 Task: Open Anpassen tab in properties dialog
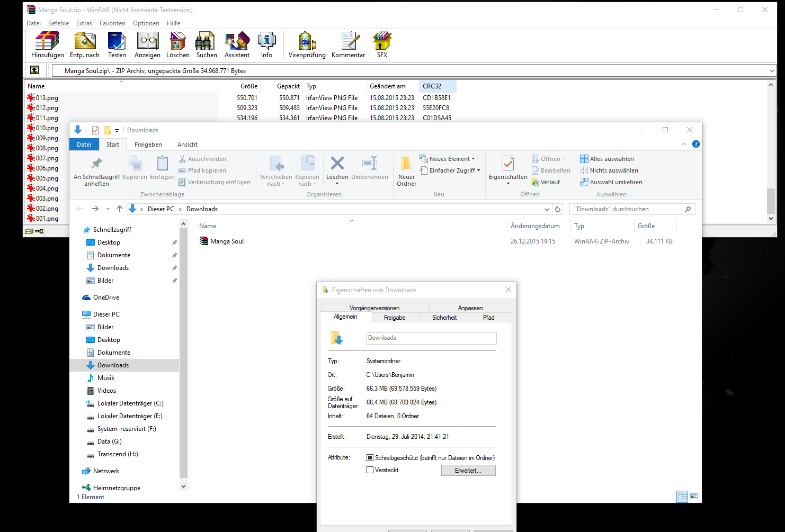click(470, 308)
